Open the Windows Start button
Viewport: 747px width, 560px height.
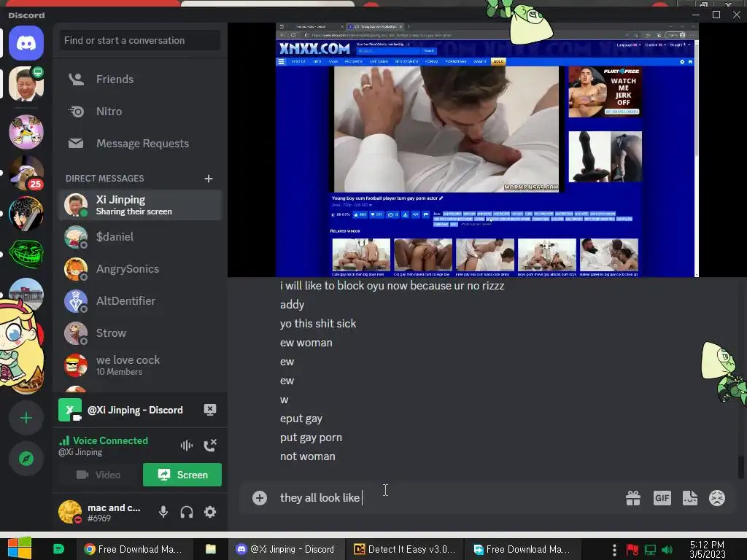click(19, 548)
